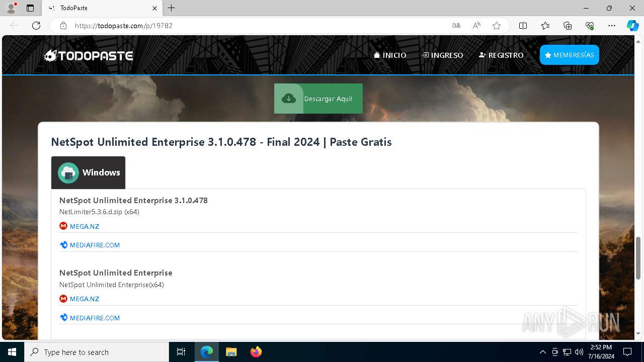
Task: Open Task View on the taskbar
Action: click(181, 352)
